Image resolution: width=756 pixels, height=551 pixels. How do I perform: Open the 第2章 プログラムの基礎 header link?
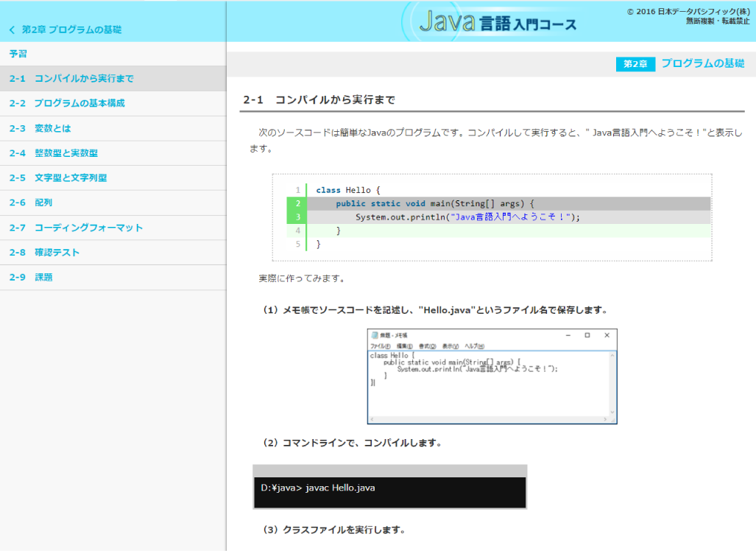pyautogui.click(x=71, y=30)
